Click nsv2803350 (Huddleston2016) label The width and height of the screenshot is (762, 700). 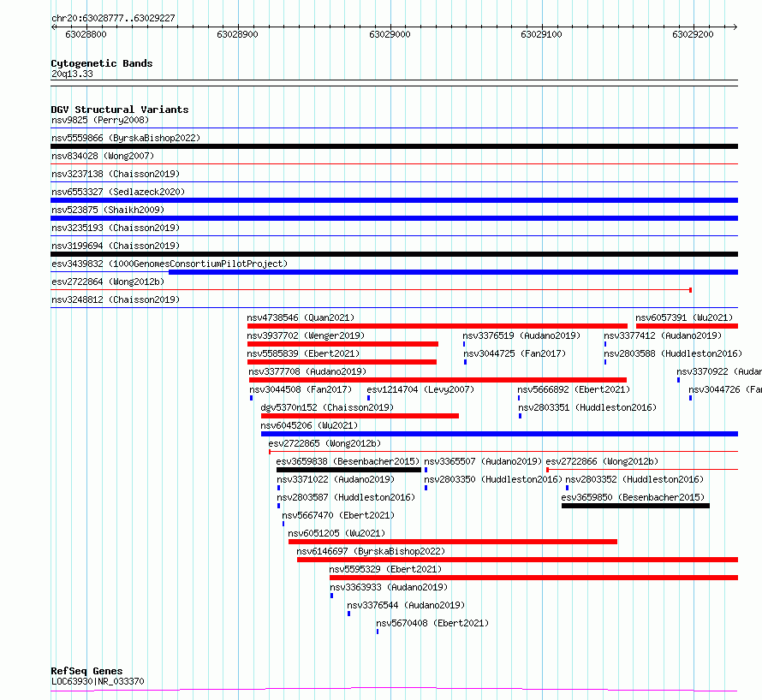(x=493, y=479)
